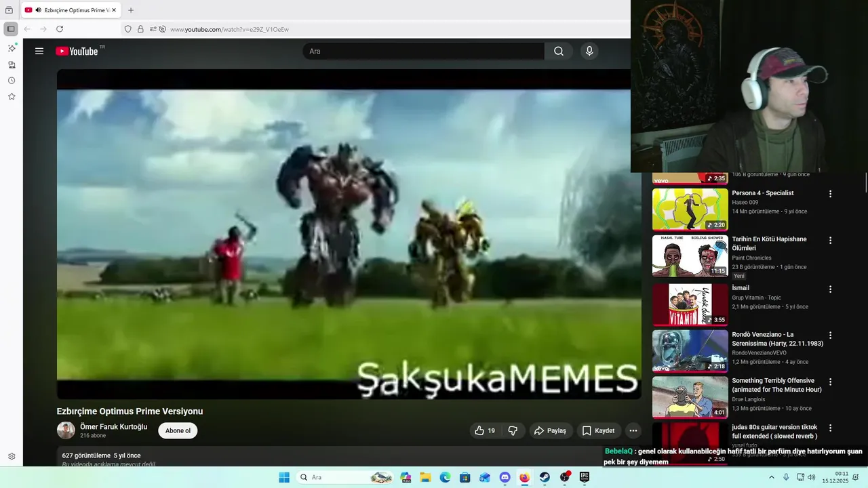
Task: Mute the tab via speaker icon
Action: click(38, 10)
